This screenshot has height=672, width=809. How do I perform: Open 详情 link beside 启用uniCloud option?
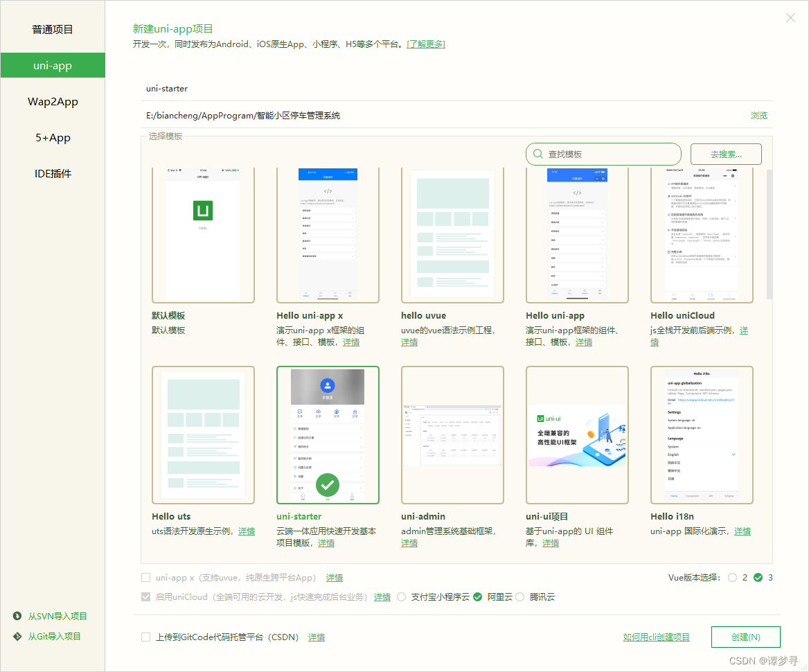click(x=382, y=597)
